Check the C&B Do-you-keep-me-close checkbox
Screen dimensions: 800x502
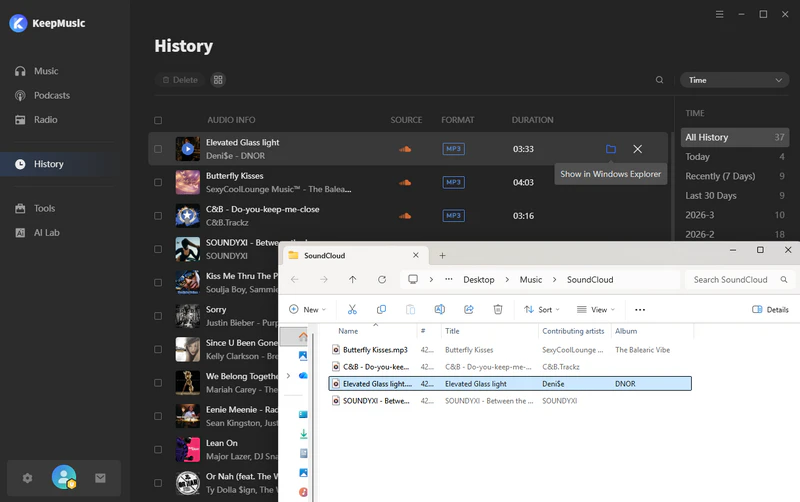[x=158, y=216]
